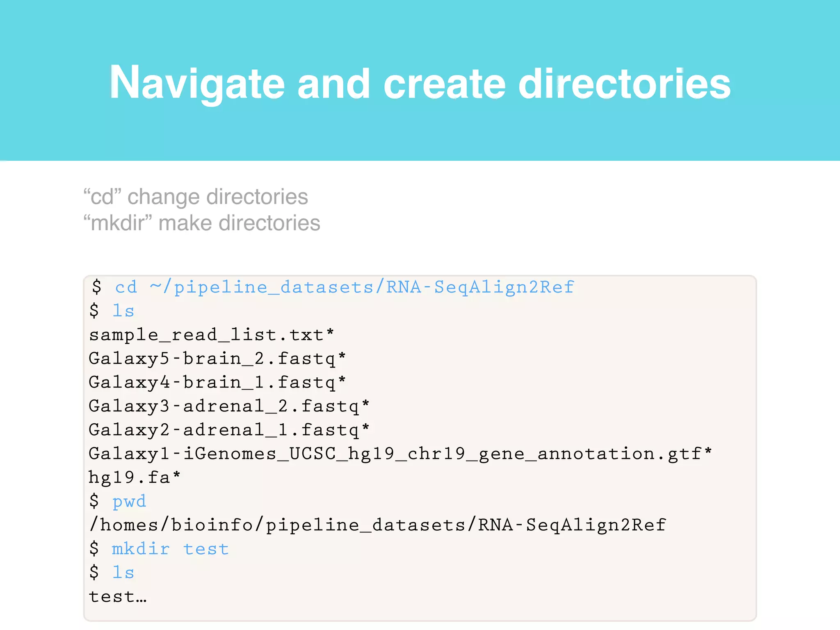Click the first 'ls' command, below the cd line
The height and width of the screenshot is (630, 840).
pos(123,310)
